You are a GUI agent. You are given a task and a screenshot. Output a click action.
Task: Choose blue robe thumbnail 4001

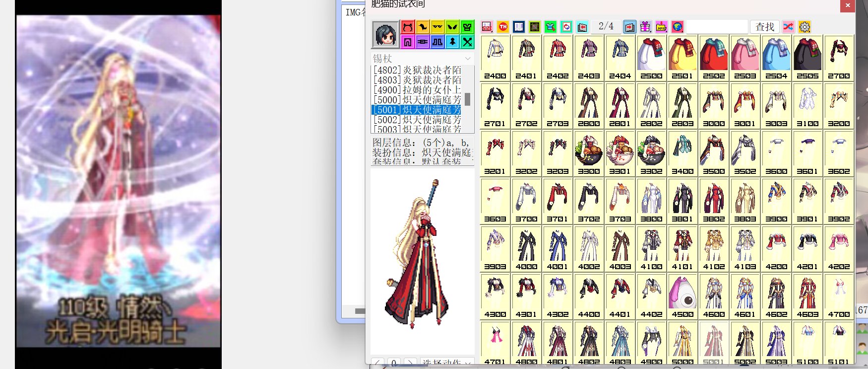(558, 249)
